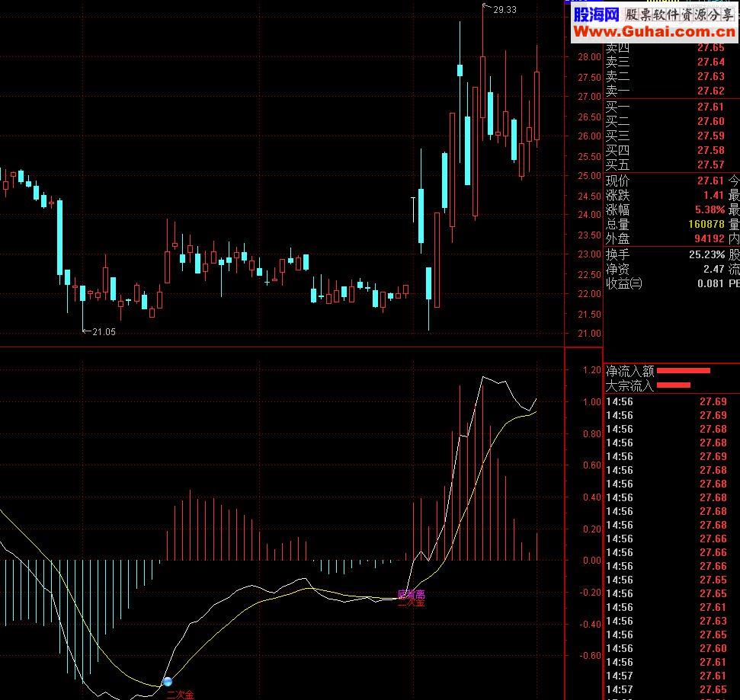
Task: Click the -0.60 MACD axis label
Action: tap(590, 656)
